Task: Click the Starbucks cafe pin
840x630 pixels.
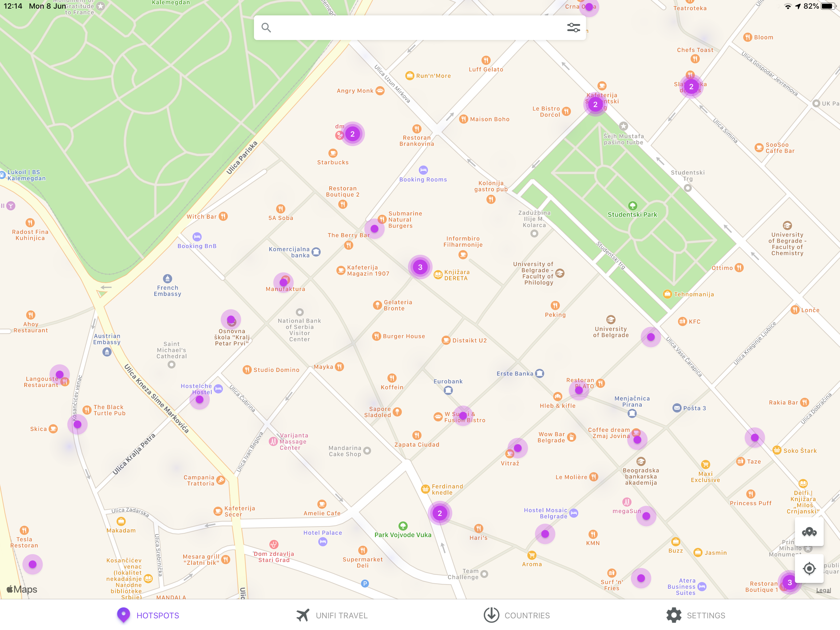Action: click(x=333, y=153)
